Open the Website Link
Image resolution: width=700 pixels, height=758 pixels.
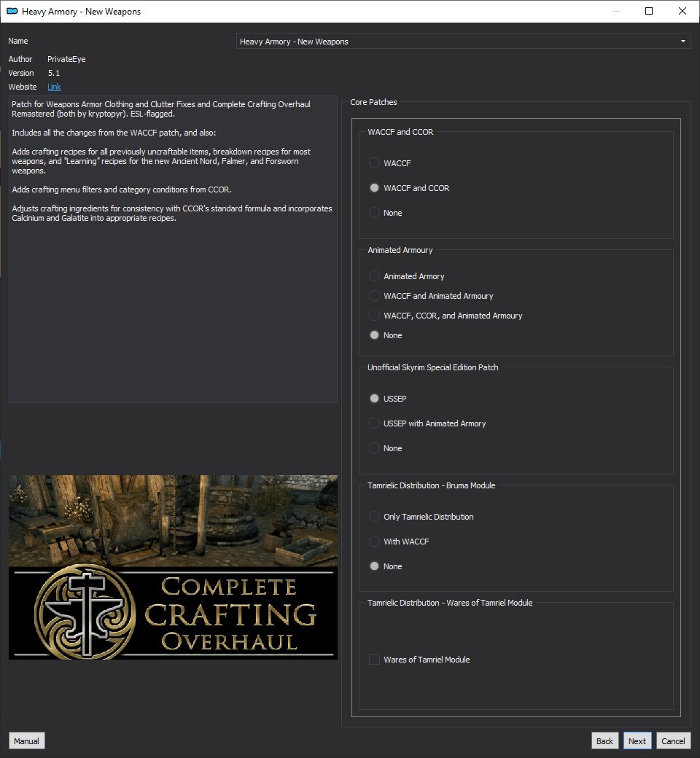coord(54,87)
